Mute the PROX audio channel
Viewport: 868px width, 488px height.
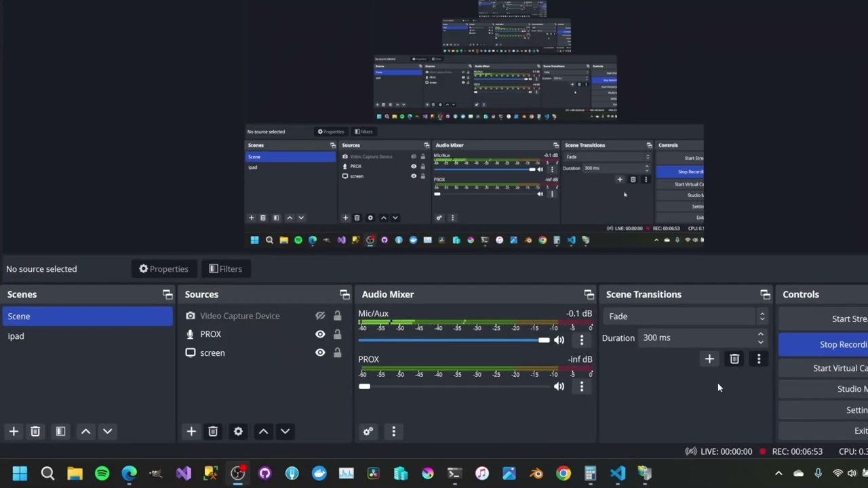559,386
